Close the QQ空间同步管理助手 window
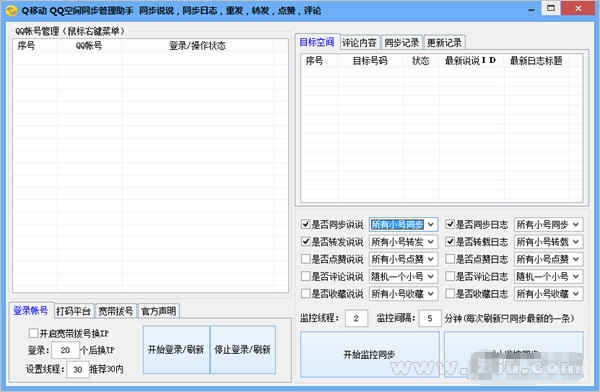This screenshot has width=600, height=392. (x=578, y=8)
